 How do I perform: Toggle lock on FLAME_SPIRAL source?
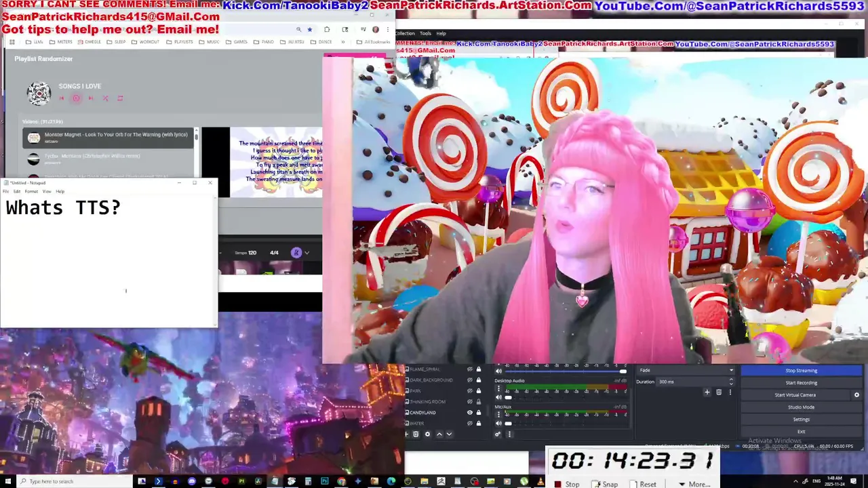coord(479,369)
